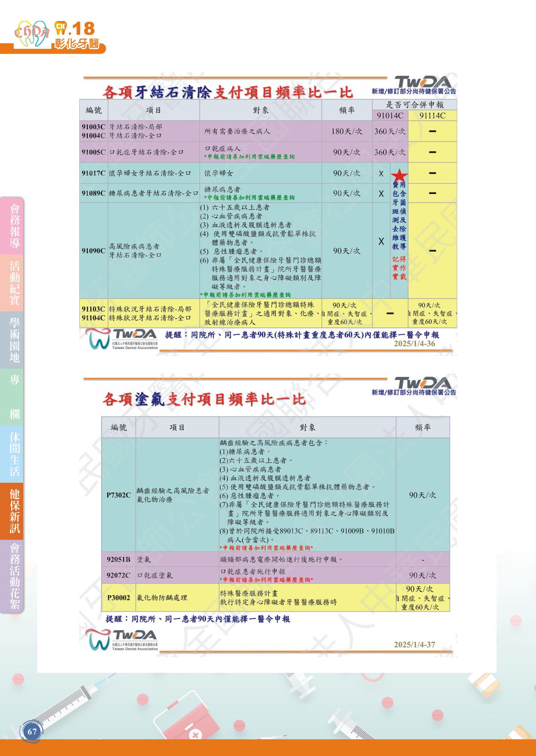The height and width of the screenshot is (756, 536).
Task: Click 懷孕婦女牙結石清除-全口 item text
Action: [x=150, y=173]
